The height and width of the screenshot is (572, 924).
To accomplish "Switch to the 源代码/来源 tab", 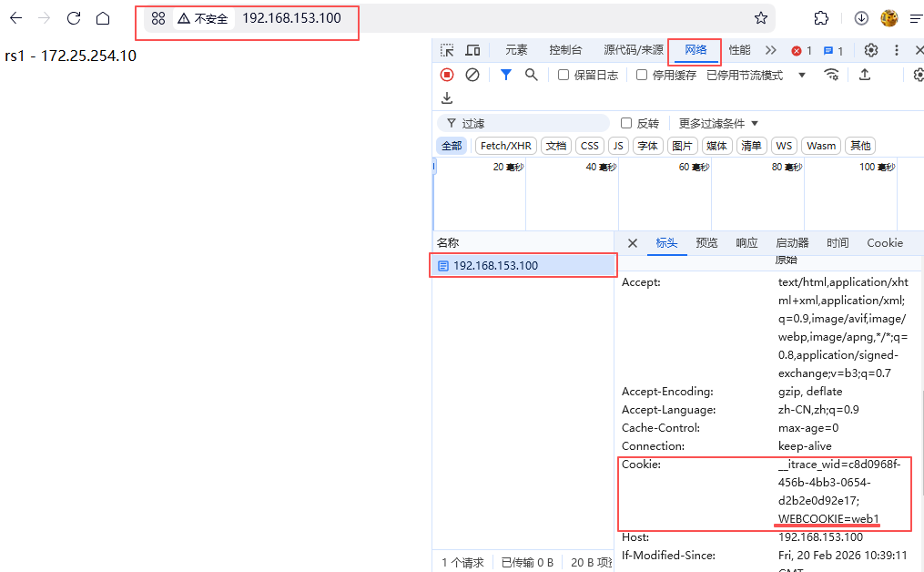I will pyautogui.click(x=634, y=50).
